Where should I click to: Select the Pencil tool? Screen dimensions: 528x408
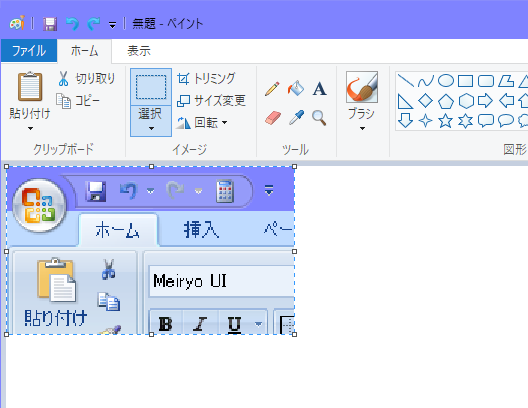(x=272, y=89)
